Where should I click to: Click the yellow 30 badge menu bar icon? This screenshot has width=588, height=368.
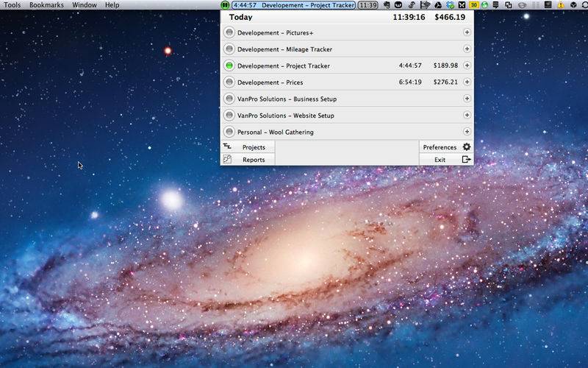coord(474,5)
